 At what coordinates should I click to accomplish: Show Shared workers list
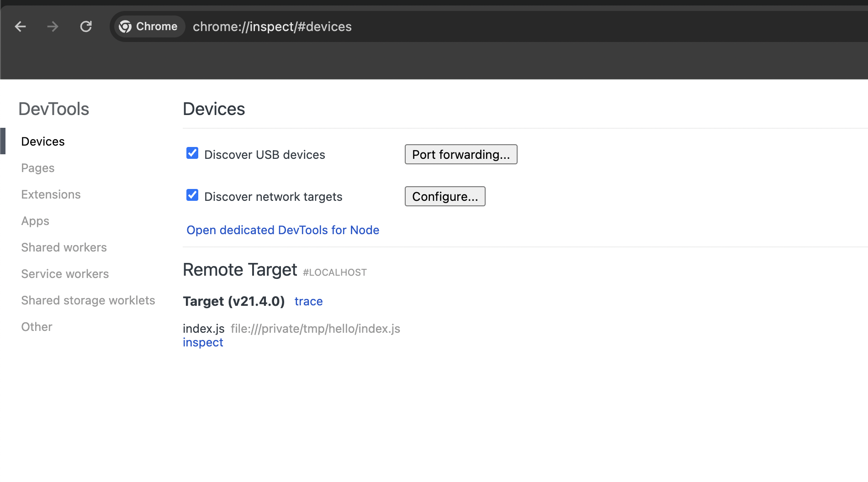tap(64, 247)
